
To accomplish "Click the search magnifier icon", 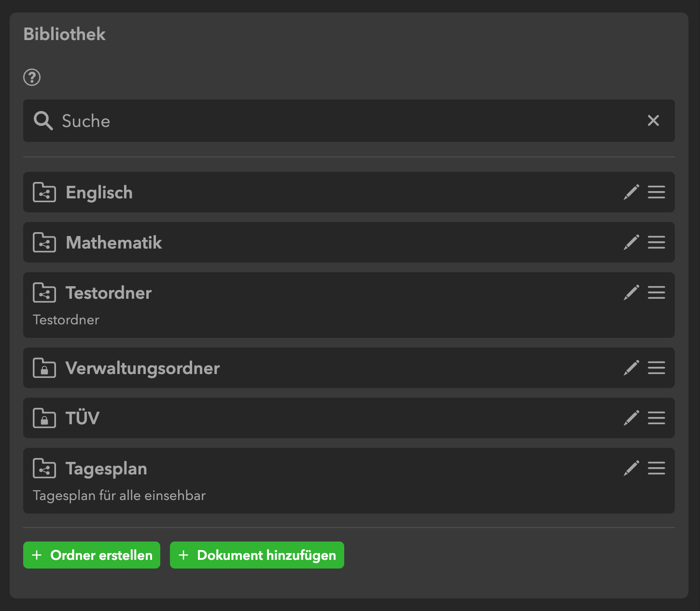I will point(43,121).
